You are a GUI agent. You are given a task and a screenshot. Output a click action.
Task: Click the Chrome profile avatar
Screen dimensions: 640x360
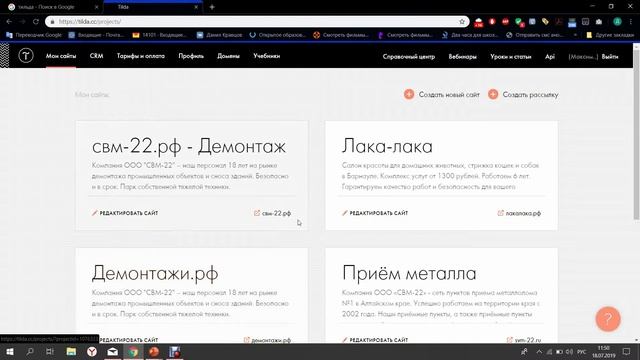coord(617,22)
